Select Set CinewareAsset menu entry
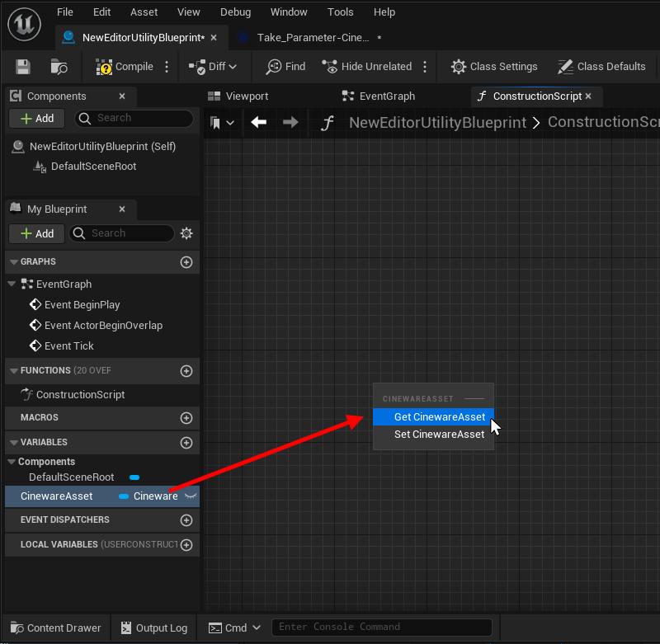 pyautogui.click(x=439, y=435)
